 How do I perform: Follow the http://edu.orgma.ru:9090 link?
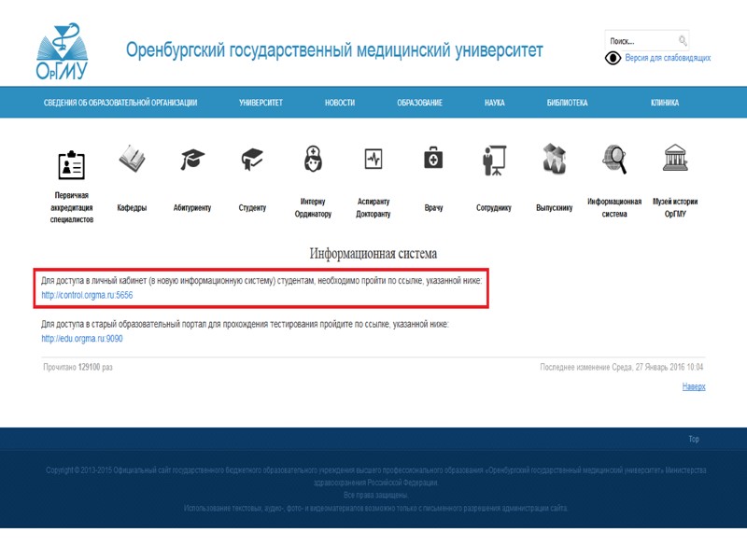point(82,339)
